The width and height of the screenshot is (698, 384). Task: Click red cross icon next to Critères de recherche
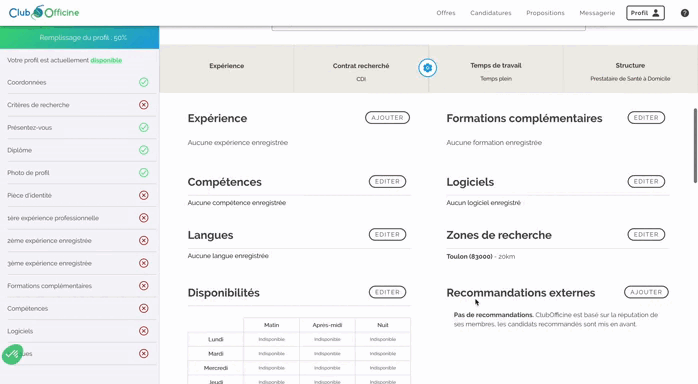coord(144,105)
